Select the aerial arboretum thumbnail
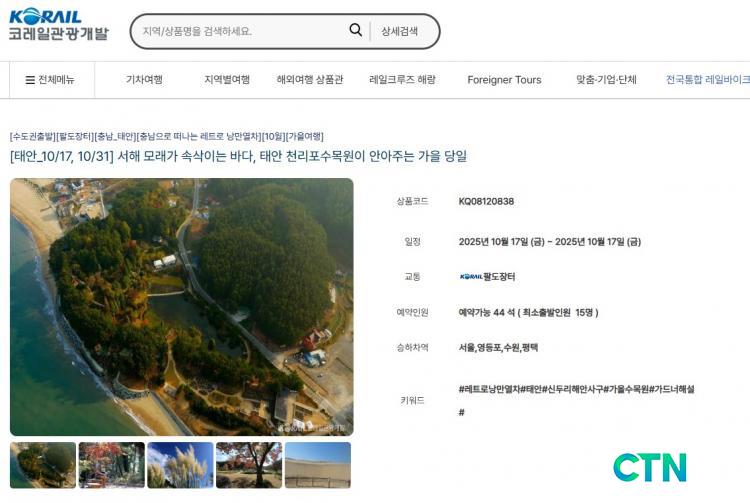Screen dimensions: 750x503 pos(43,465)
